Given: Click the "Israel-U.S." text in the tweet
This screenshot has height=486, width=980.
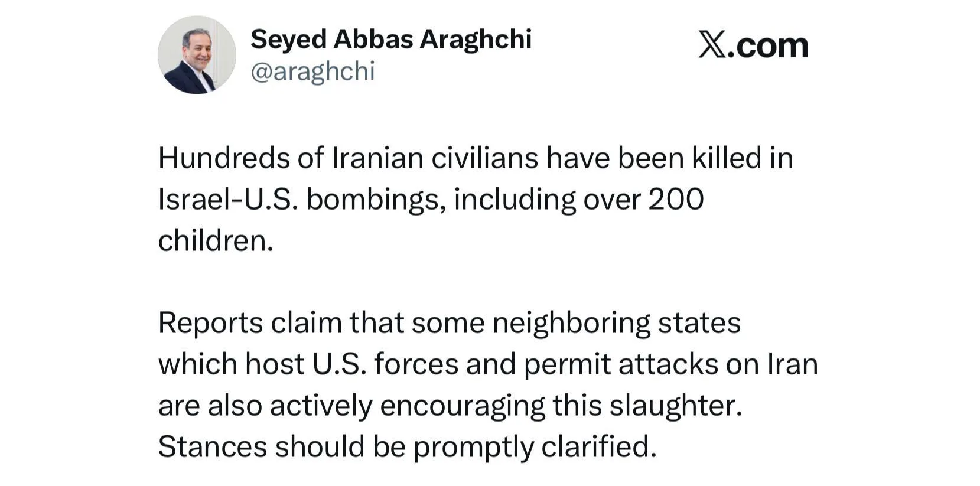Looking at the screenshot, I should (x=227, y=200).
